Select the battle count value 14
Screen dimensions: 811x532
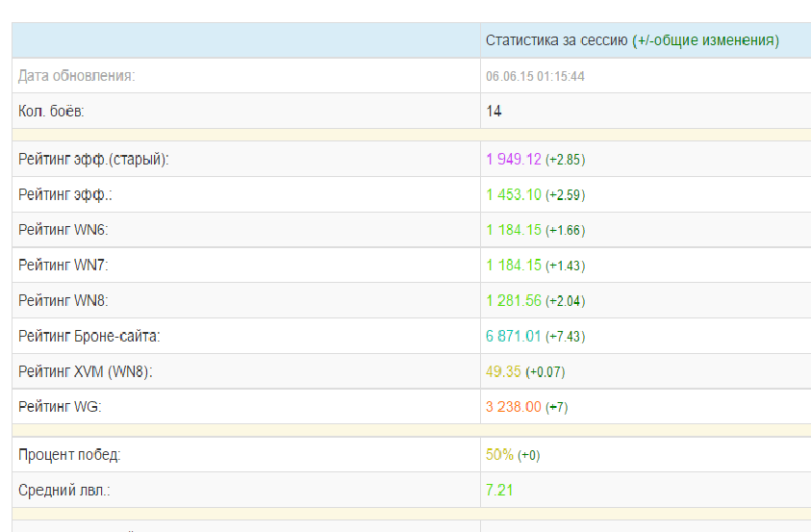point(494,112)
